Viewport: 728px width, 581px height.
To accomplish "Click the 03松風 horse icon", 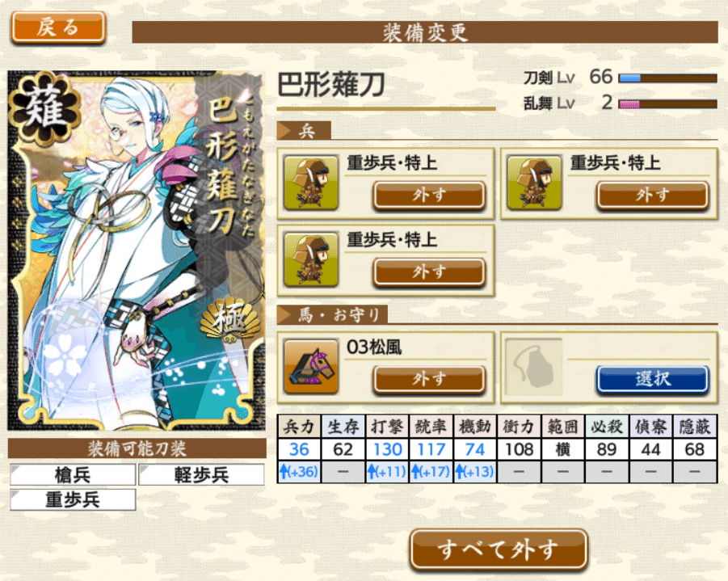I will [310, 366].
